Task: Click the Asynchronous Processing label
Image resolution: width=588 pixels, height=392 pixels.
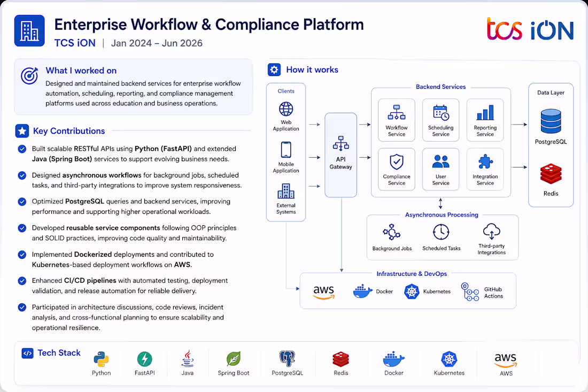Action: pos(442,215)
